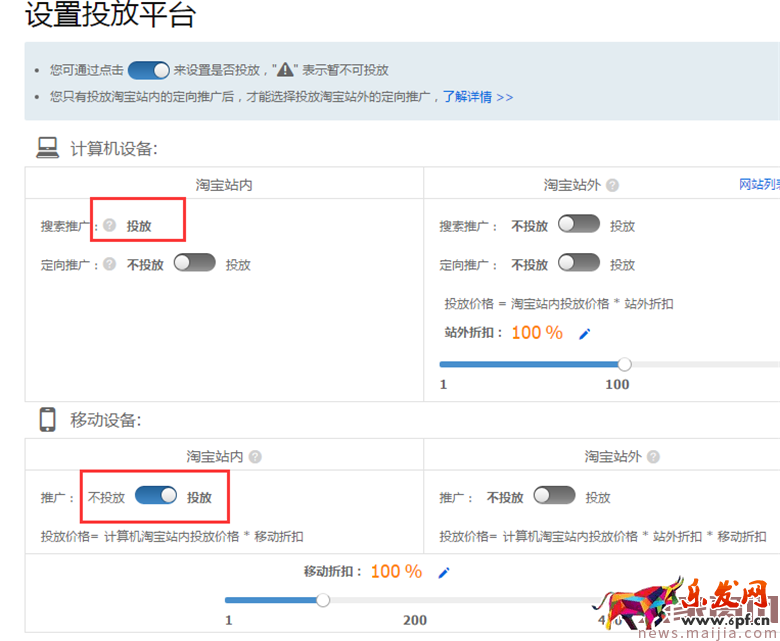Turn on the mobile 淘宝站外 推广 toggle

pos(554,496)
